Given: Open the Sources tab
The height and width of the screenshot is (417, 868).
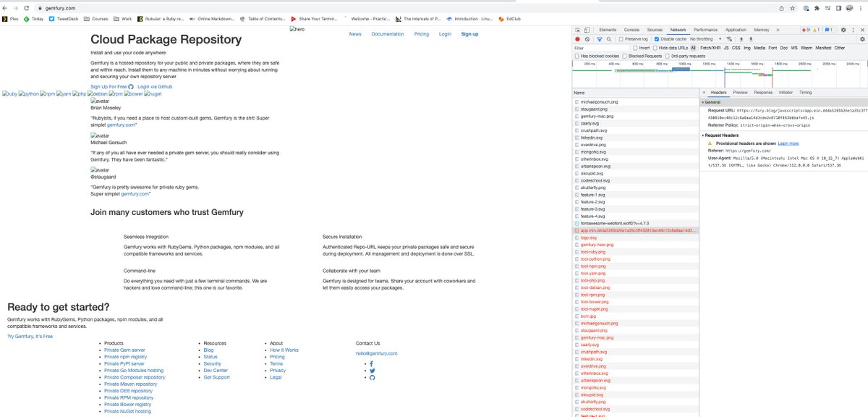Looking at the screenshot, I should tap(655, 30).
